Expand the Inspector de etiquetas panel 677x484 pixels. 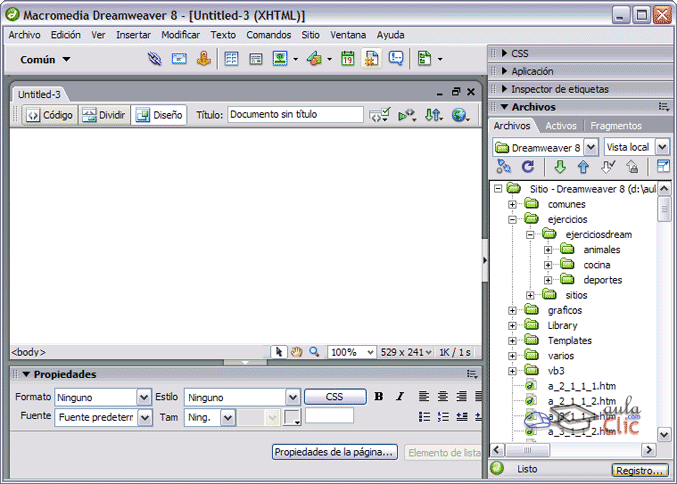(504, 89)
